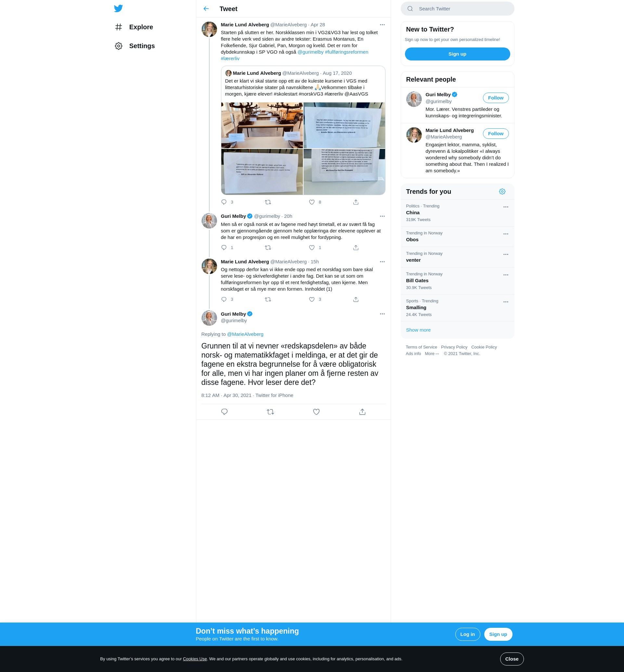Share Marie's 15h tweet
This screenshot has height=672, width=624.
click(x=356, y=299)
